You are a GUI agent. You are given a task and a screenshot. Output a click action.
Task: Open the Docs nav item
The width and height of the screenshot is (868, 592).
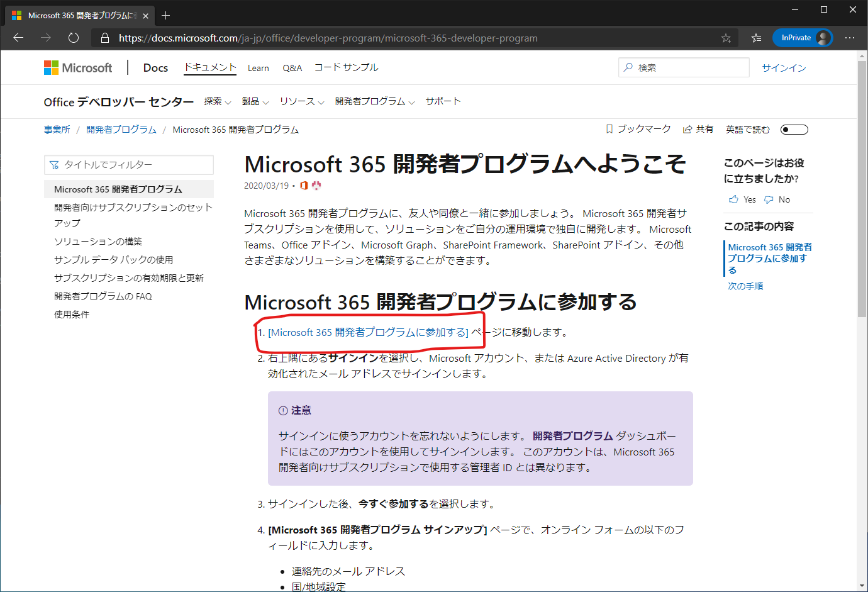pyautogui.click(x=155, y=68)
